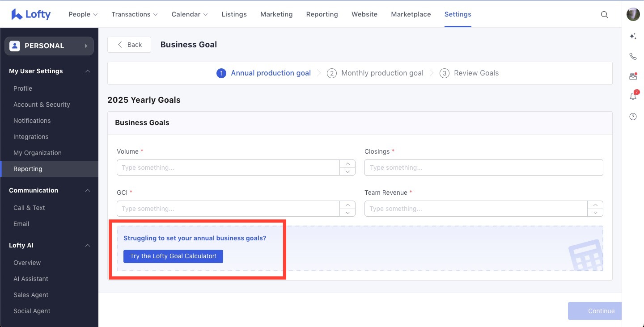Go to the Marketing tab
Image resolution: width=644 pixels, height=327 pixels.
point(276,14)
